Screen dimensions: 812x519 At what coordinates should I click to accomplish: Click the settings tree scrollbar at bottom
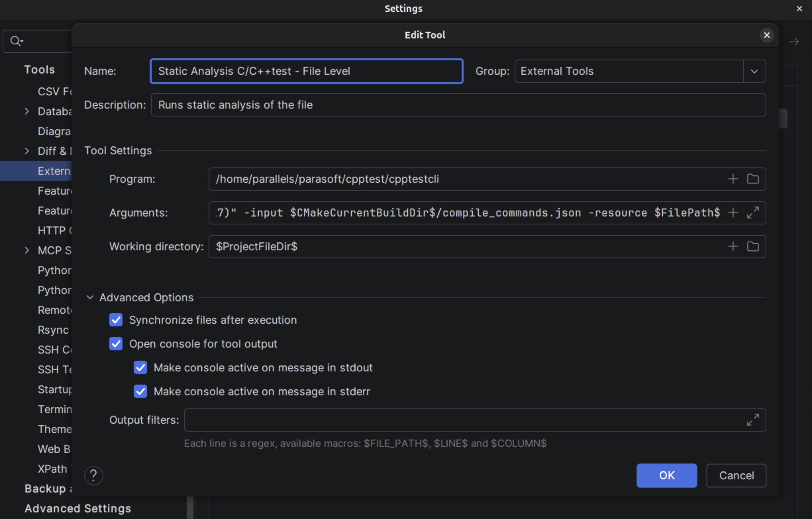click(190, 507)
